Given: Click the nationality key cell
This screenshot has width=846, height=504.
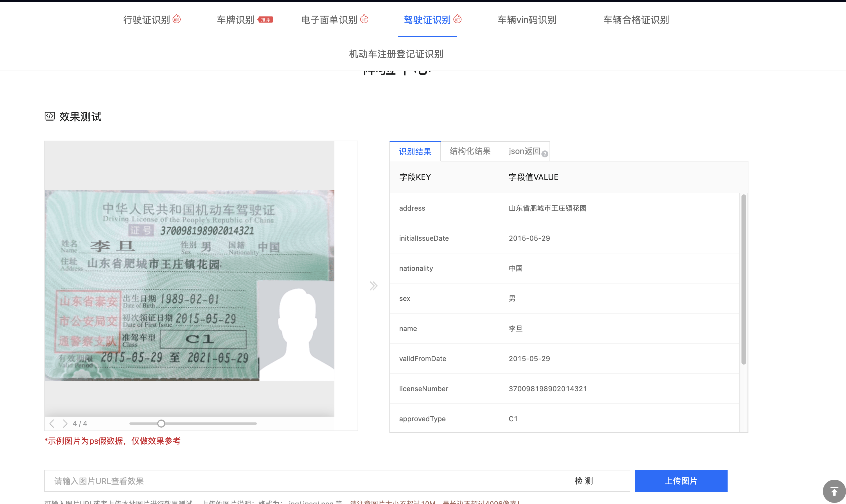Looking at the screenshot, I should click(416, 269).
